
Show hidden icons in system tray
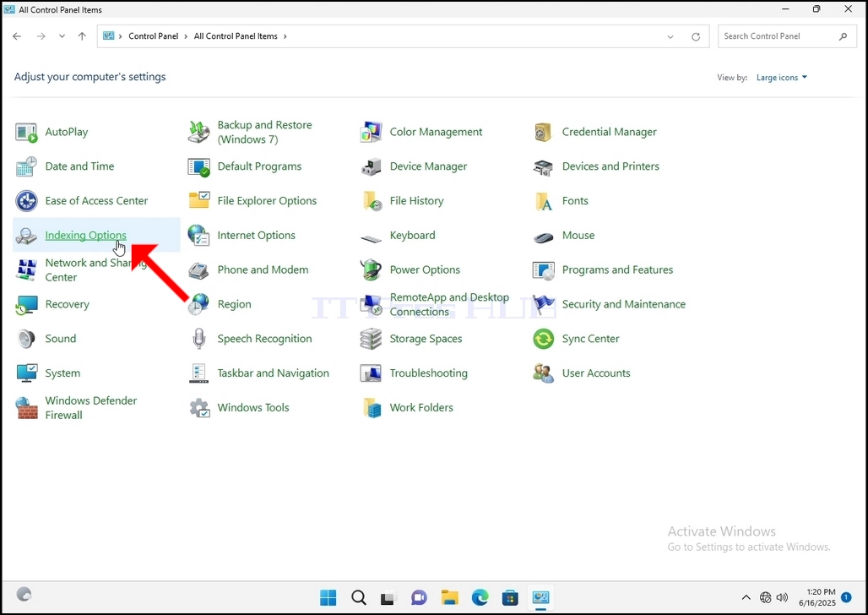tap(746, 597)
